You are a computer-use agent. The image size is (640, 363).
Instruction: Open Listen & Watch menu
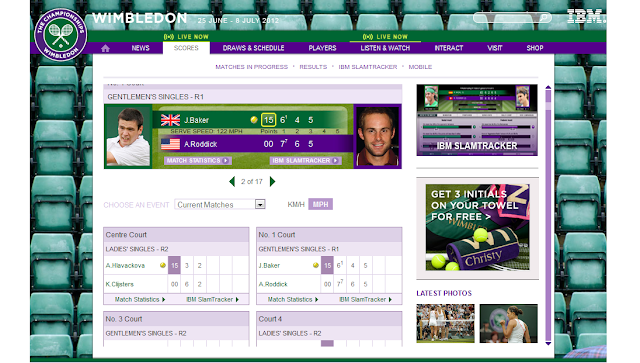click(x=385, y=48)
